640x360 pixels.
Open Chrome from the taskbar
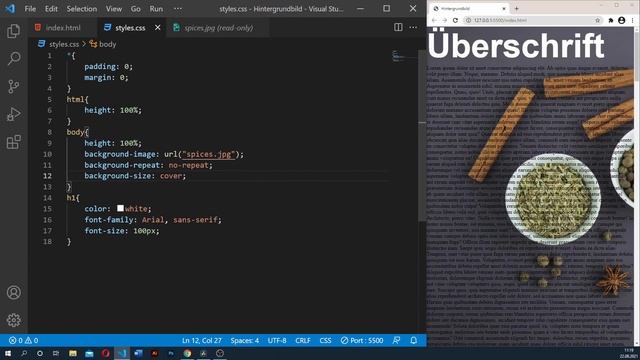187,353
